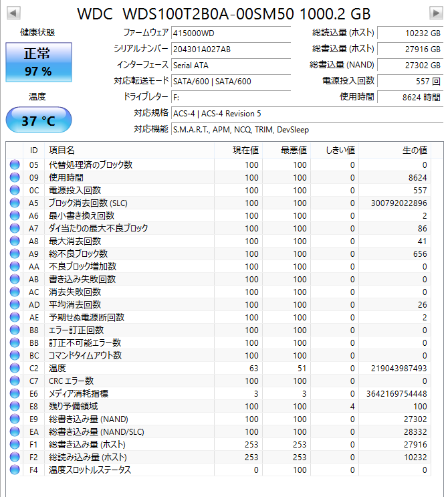Select row 総読み込み量 (ホスト)

[x=219, y=457]
